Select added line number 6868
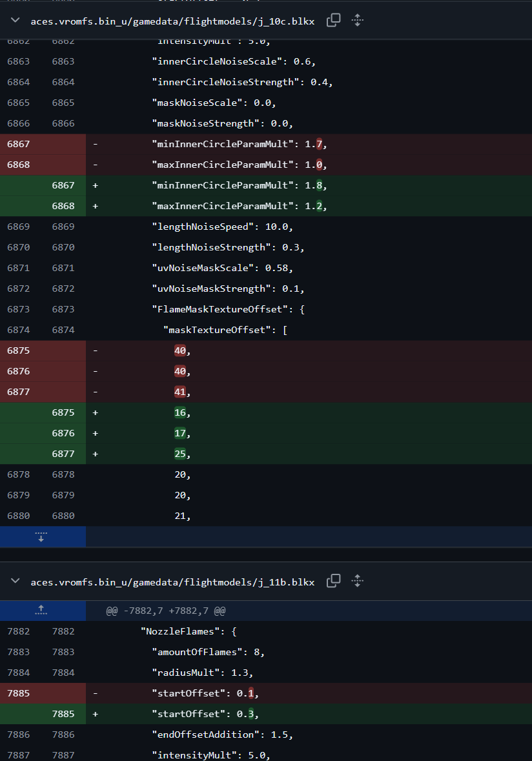Viewport: 532px width, 761px height. pos(63,206)
